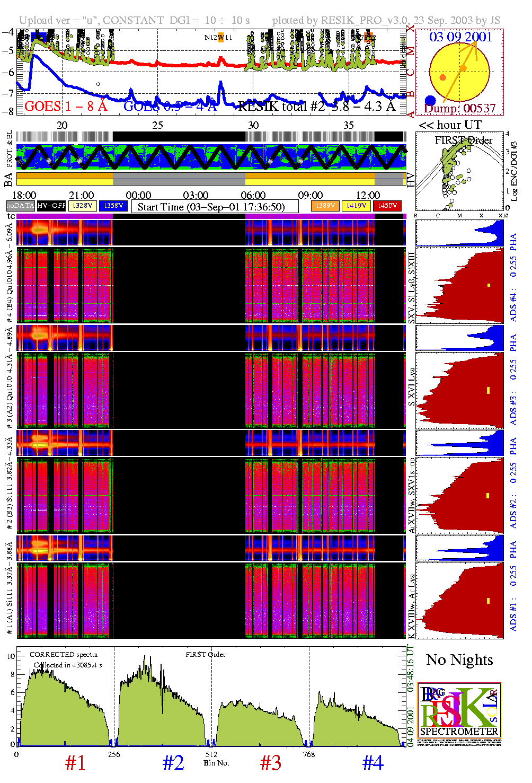Click the blue dot beside the solar disk
The height and width of the screenshot is (783, 532).
point(430,101)
